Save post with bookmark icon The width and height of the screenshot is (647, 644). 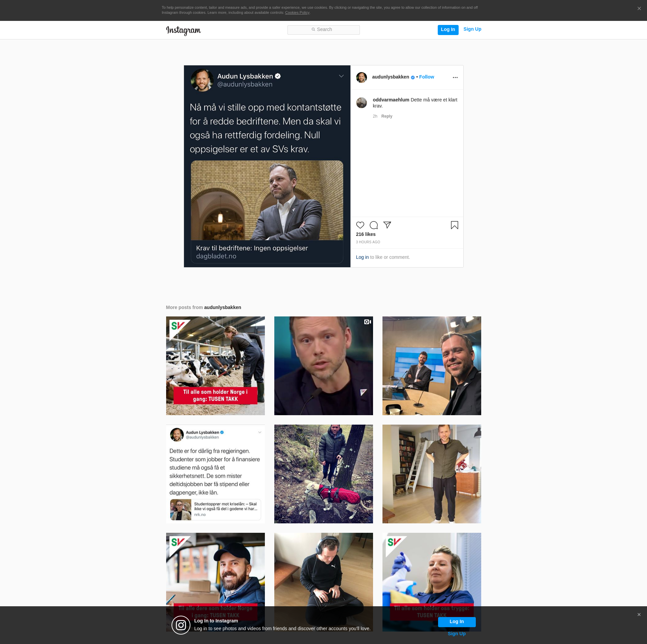[x=455, y=225]
